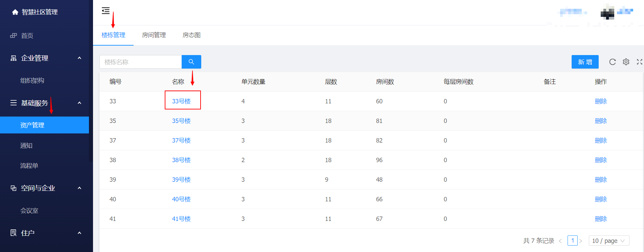Viewport: 644px width, 252px height.
Task: Open the 33号楼 building link
Action: (x=181, y=101)
